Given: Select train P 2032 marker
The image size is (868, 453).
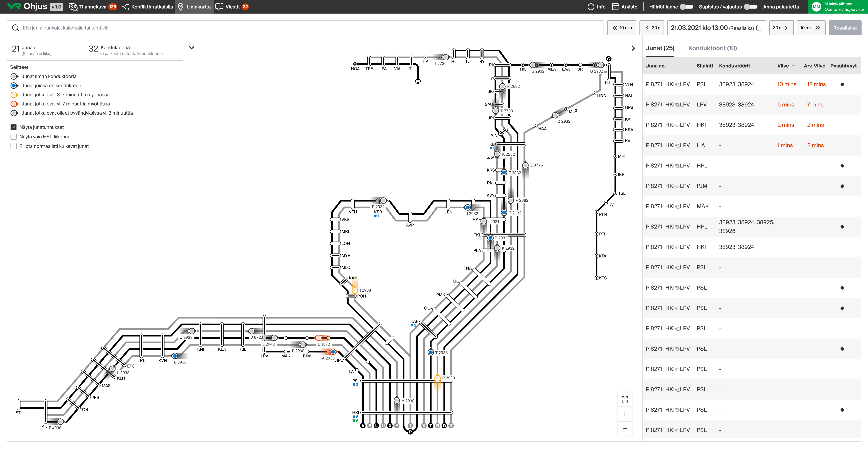Looking at the screenshot, I should (491, 238).
